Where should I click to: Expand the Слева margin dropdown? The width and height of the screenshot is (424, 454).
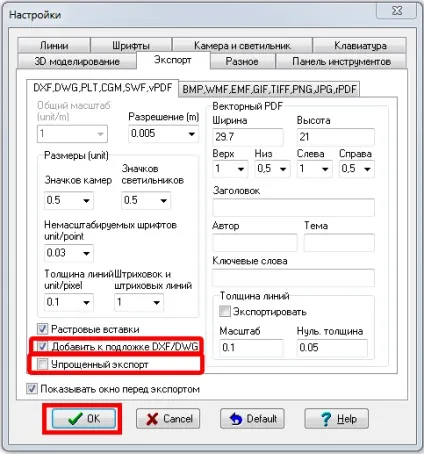(x=325, y=169)
